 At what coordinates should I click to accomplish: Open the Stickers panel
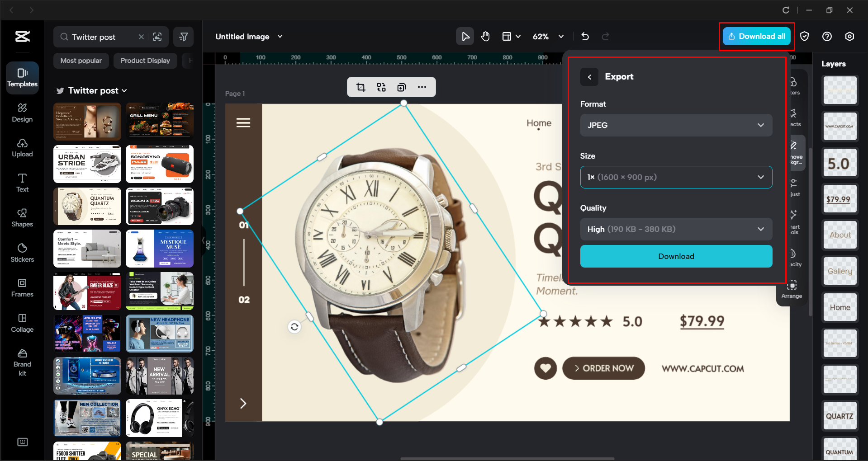(22, 253)
